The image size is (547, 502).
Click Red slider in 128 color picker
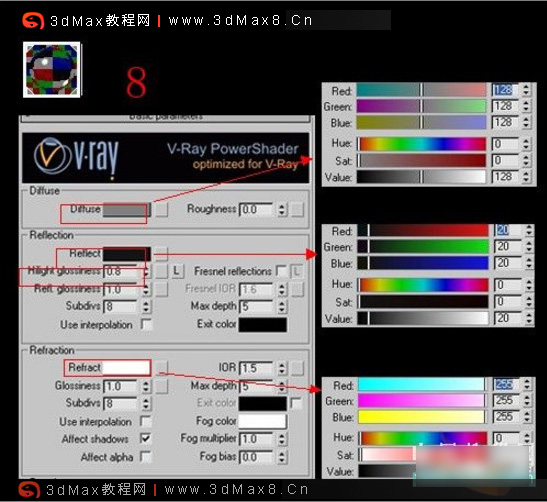click(x=421, y=90)
